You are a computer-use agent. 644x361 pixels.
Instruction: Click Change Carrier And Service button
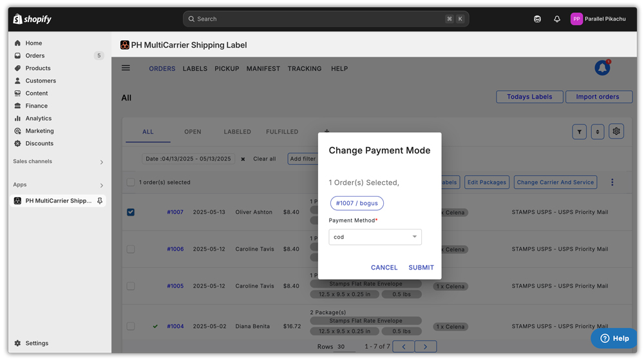555,182
